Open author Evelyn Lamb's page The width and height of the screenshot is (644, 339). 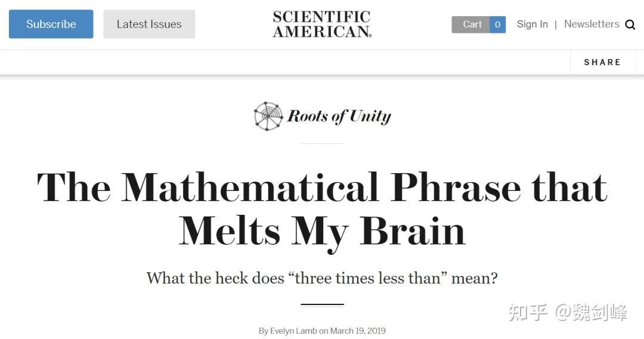(293, 331)
